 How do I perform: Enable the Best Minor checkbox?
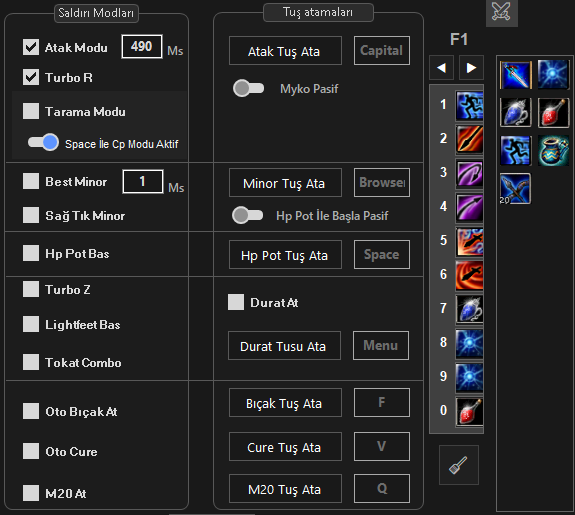click(31, 181)
